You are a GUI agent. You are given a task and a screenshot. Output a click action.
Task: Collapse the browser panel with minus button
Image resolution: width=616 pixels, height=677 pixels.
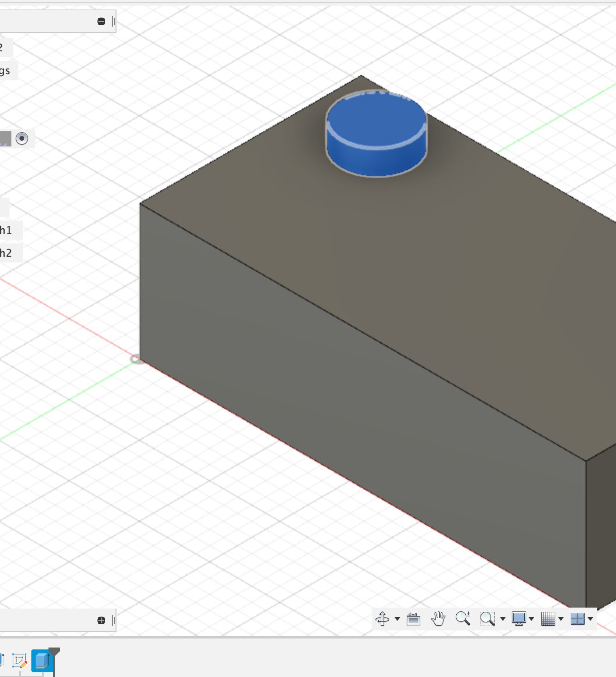tap(101, 21)
